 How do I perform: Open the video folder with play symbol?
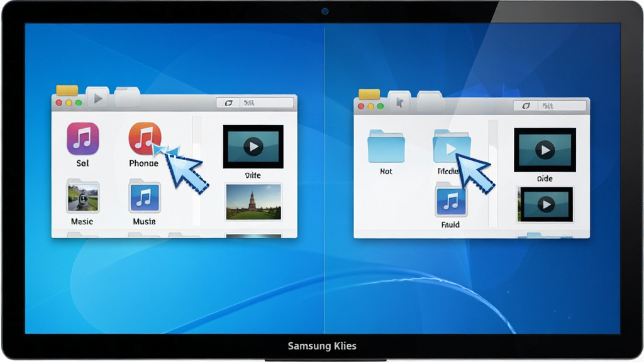(452, 146)
